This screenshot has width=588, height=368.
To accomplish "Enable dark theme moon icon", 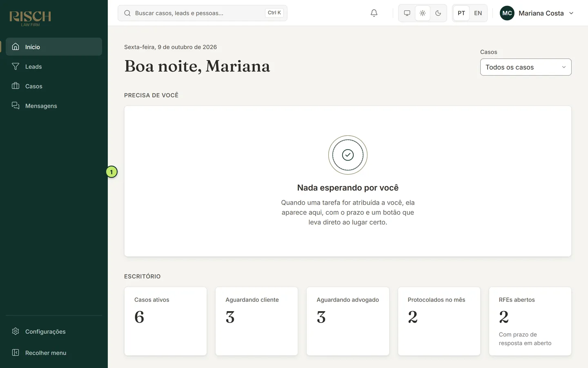I will tap(438, 13).
